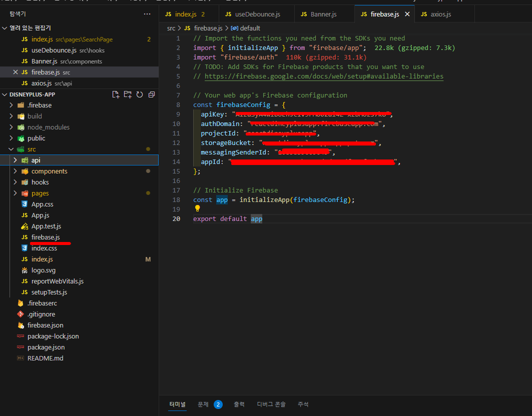Open the 터미널 panel tab
This screenshot has height=416, width=532.
(x=178, y=404)
